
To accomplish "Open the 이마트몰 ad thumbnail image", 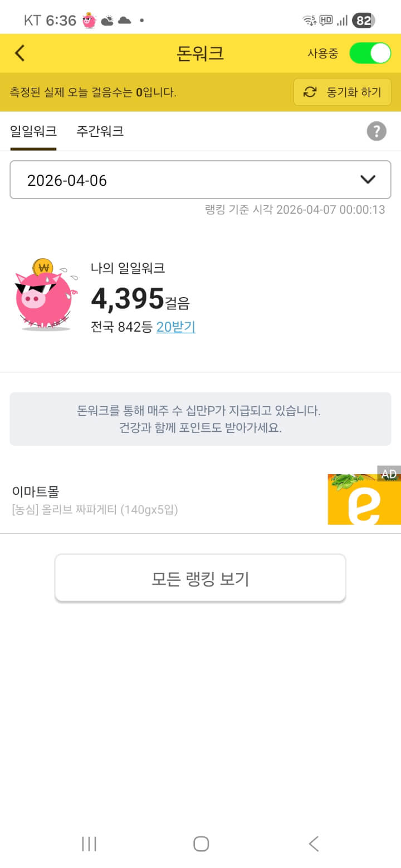I will coord(363,499).
